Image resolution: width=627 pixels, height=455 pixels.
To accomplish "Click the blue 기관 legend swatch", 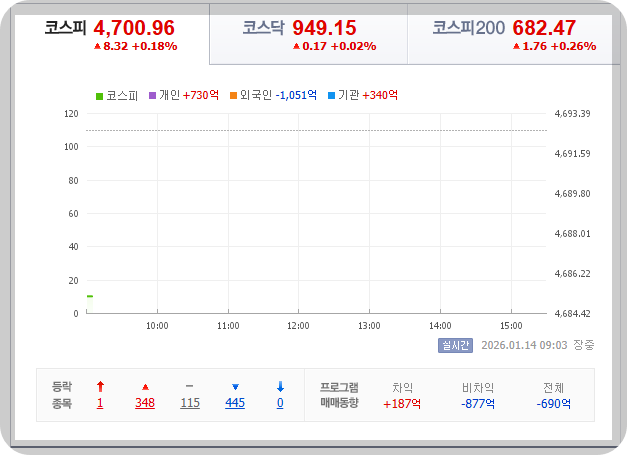I will point(331,96).
